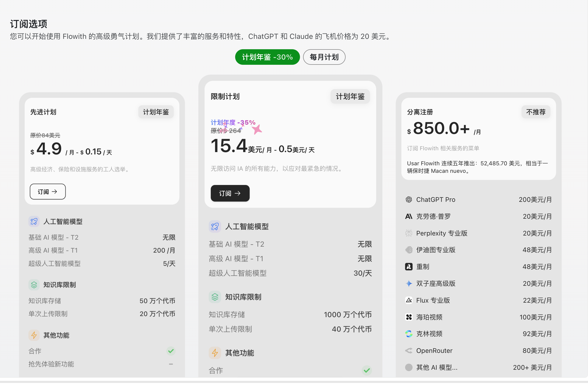Click the 分离注册 card title

point(420,112)
